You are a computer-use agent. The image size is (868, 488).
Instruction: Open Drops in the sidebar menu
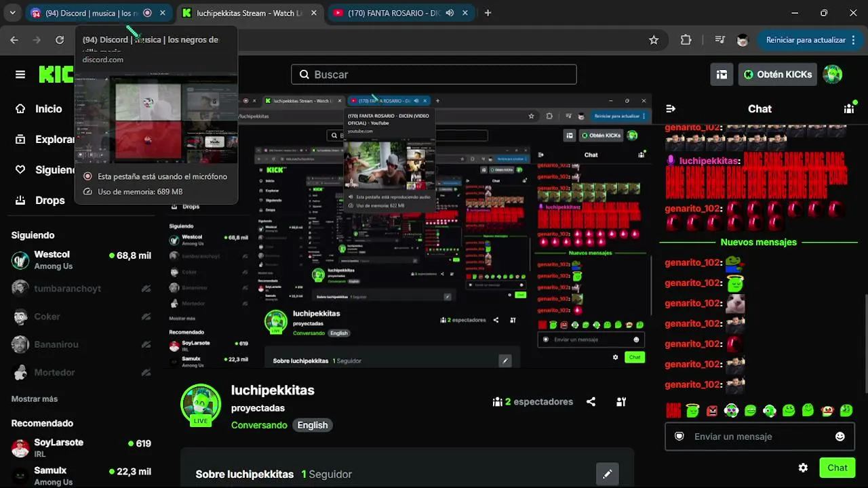[x=50, y=200]
